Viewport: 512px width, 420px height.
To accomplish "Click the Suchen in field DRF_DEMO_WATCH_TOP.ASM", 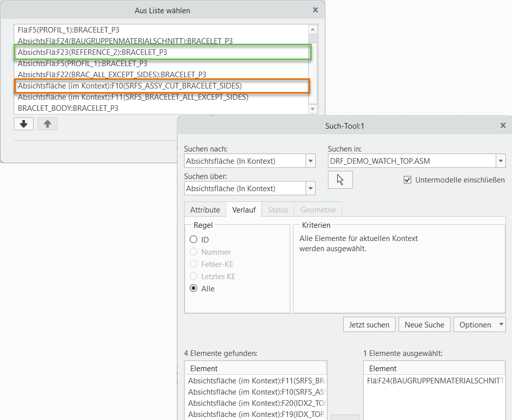I will (x=412, y=161).
